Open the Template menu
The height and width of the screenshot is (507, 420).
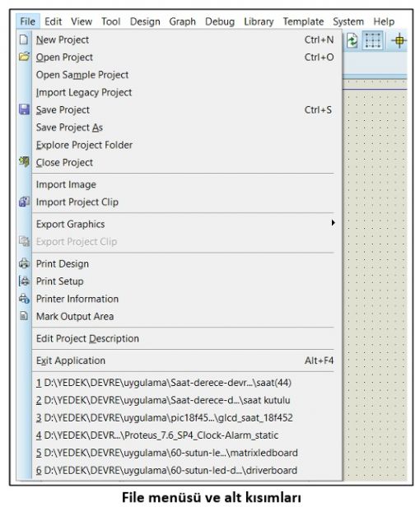pyautogui.click(x=303, y=21)
